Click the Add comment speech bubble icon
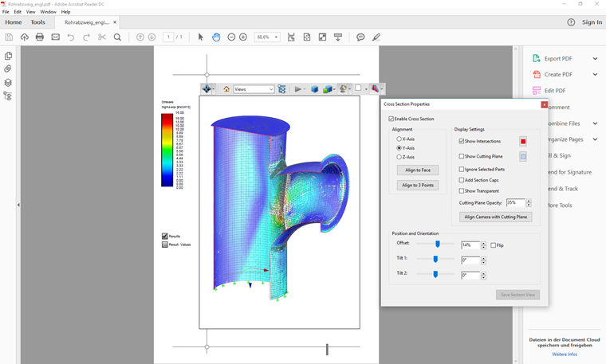The width and height of the screenshot is (606, 364). [x=360, y=37]
